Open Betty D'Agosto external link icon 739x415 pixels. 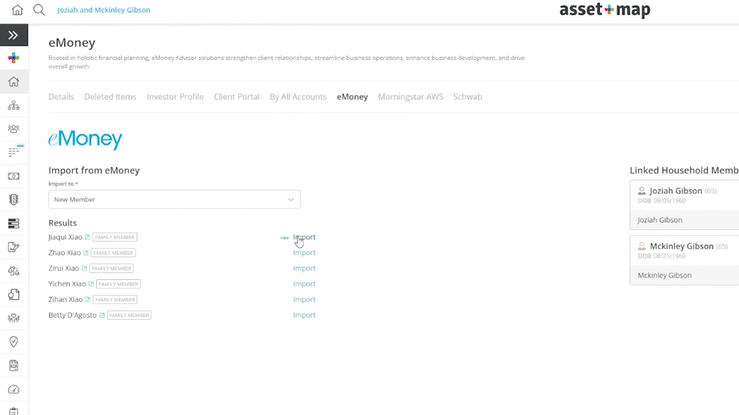tap(102, 315)
